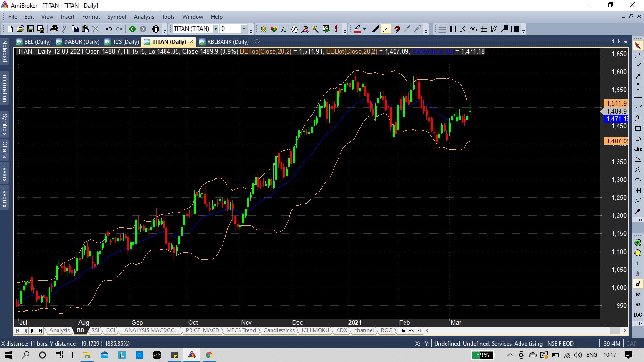The height and width of the screenshot is (362, 644).
Task: Switch to the Candlesticks sheet tab
Action: click(279, 330)
